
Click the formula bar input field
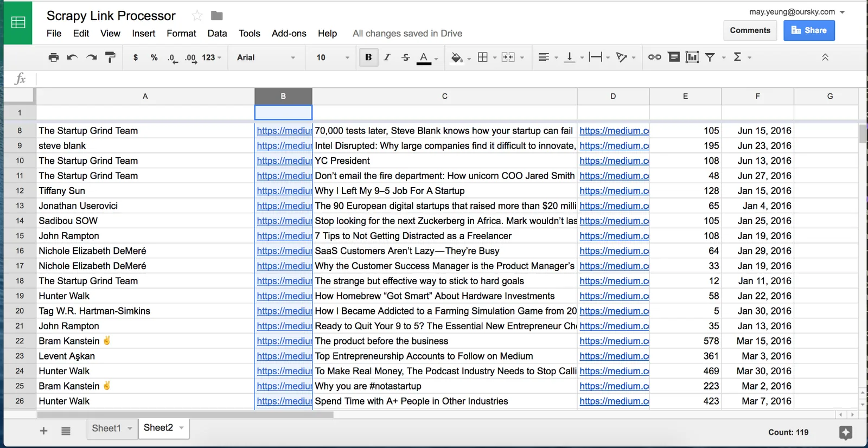pos(450,79)
